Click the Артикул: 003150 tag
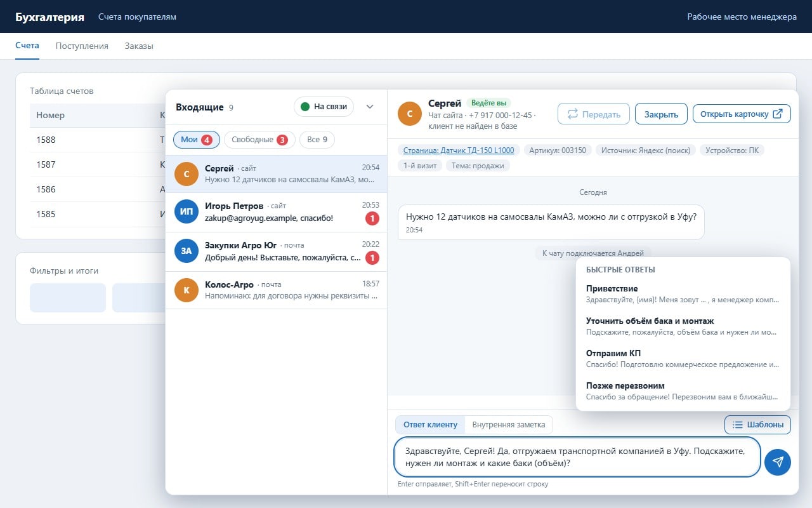Viewport: 812px width, 508px height. [558, 150]
